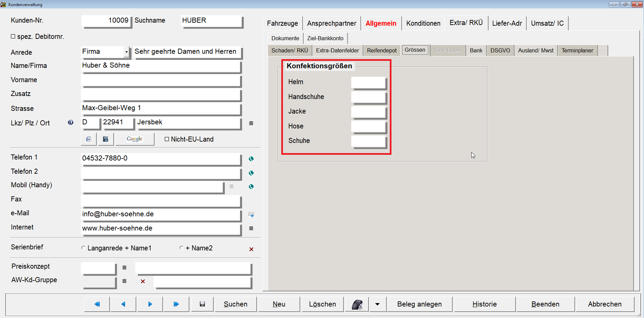Send e-mail using the envelope icon
This screenshot has width=644, height=318.
(x=251, y=215)
